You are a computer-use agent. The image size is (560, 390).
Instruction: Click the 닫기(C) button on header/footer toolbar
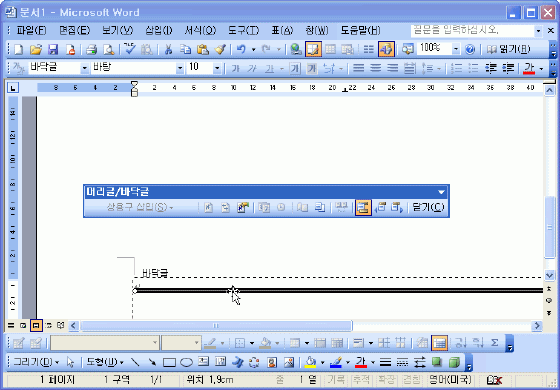tap(428, 207)
